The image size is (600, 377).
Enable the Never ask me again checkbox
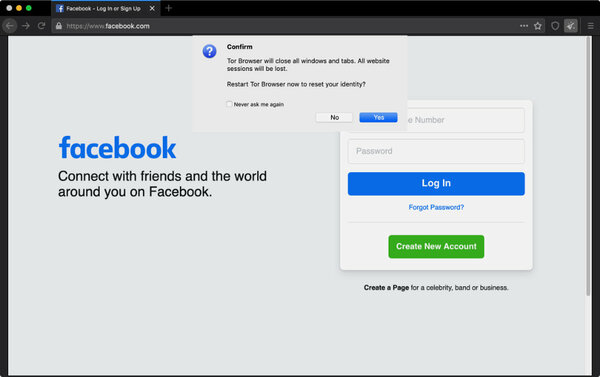coord(229,104)
